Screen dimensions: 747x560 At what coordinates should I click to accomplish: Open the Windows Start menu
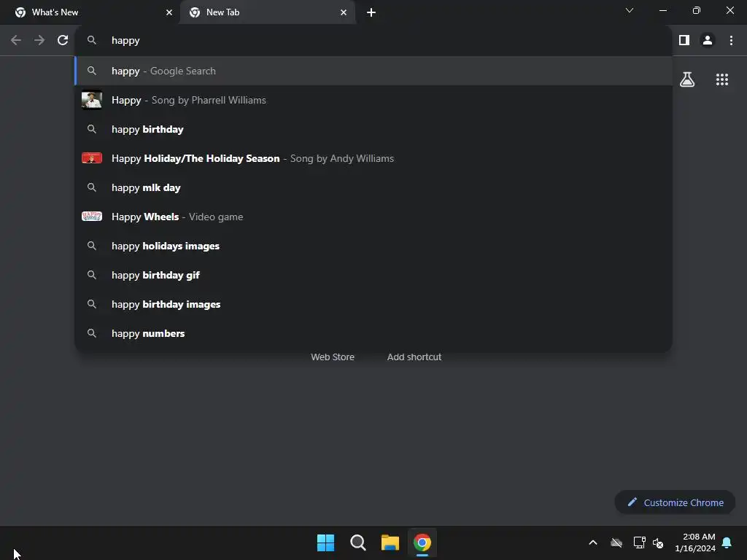click(325, 542)
